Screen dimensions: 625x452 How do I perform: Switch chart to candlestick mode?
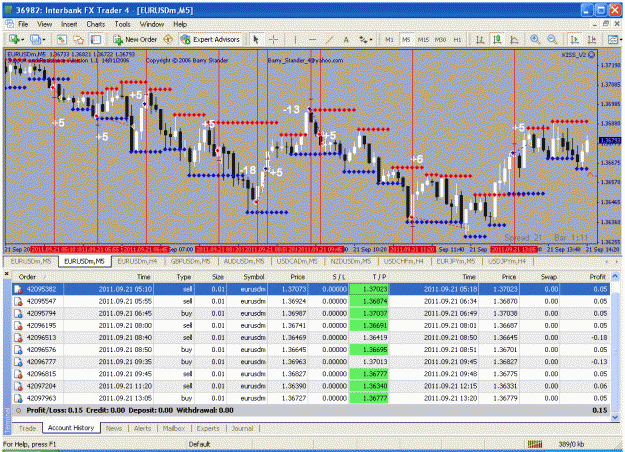click(x=497, y=39)
